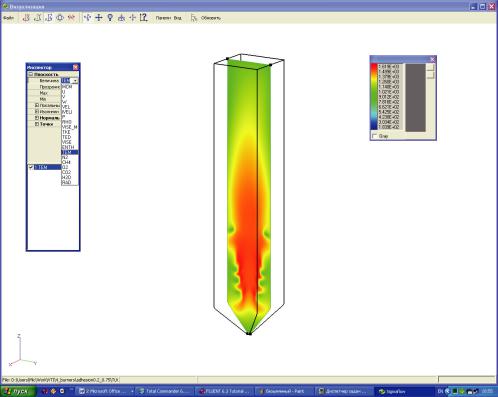Click the blue tripod-shaped toolbar icon
Viewport: 498px width, 397px height.
tap(121, 17)
